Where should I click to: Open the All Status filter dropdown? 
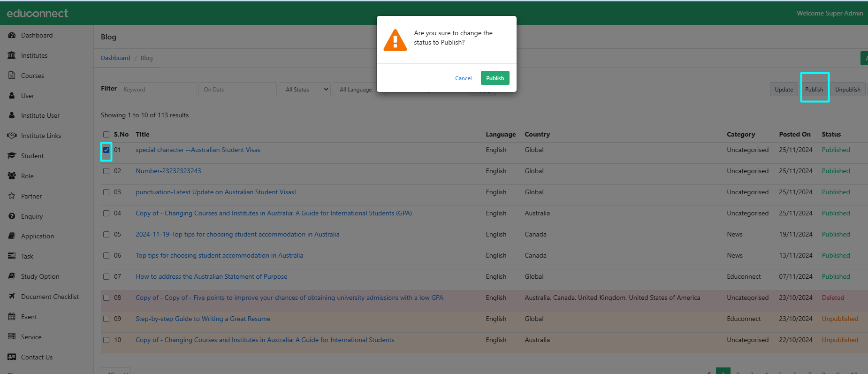coord(307,90)
